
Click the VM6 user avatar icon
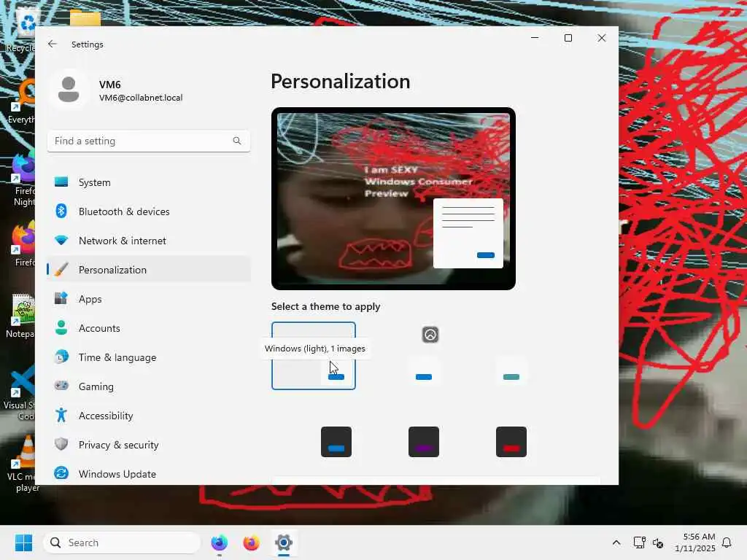69,90
